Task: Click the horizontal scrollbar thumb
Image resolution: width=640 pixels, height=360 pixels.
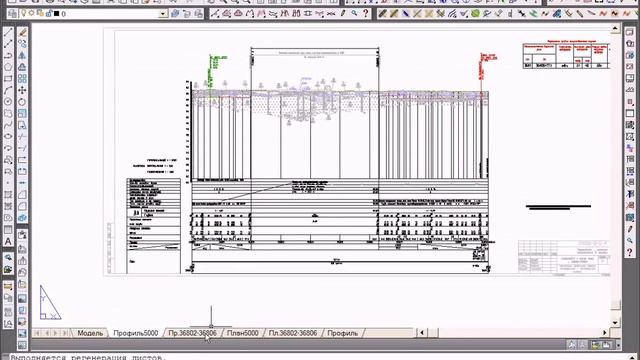Action: point(433,333)
